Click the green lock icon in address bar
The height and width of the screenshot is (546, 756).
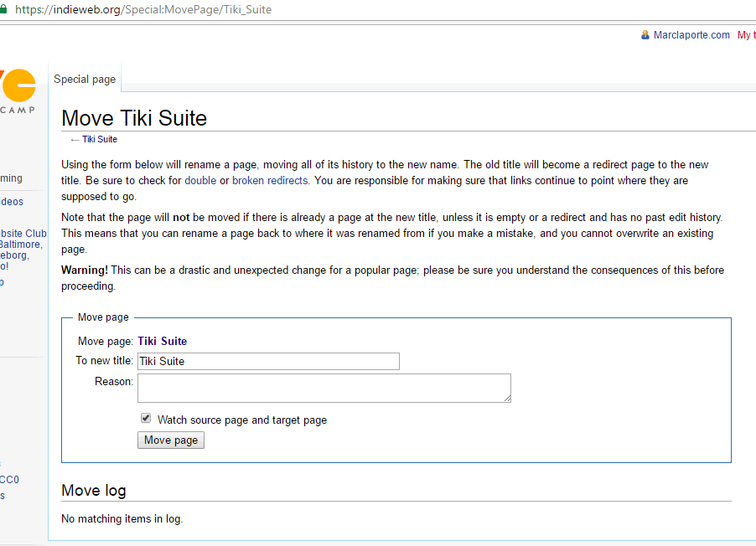pos(3,9)
